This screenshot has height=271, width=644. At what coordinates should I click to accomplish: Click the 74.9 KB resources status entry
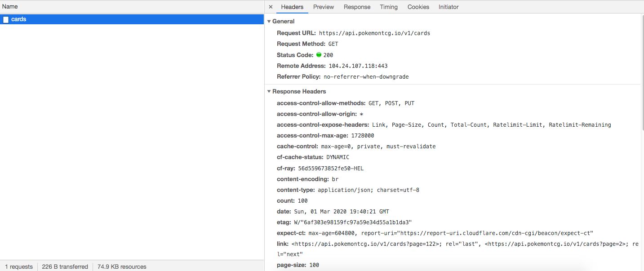(x=122, y=267)
